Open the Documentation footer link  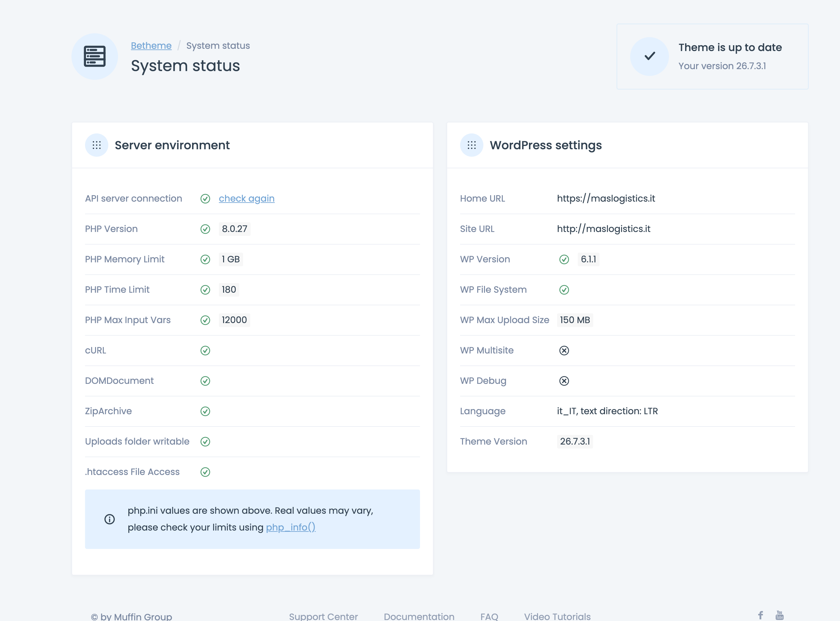pos(419,616)
